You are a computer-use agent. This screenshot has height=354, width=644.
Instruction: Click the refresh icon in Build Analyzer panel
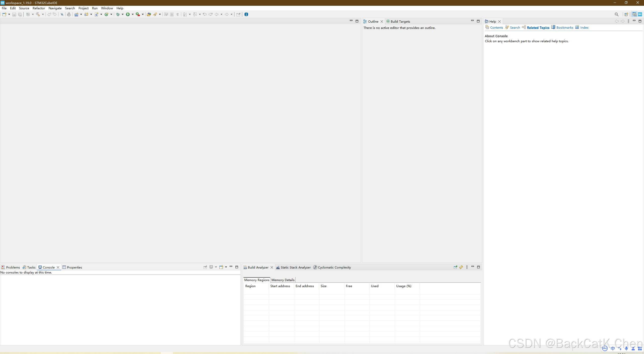click(461, 267)
